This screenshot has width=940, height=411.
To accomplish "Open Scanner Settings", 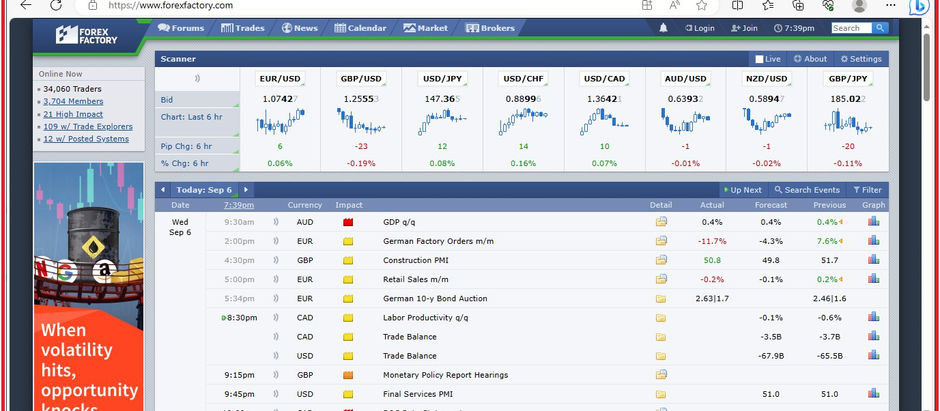I will click(861, 59).
